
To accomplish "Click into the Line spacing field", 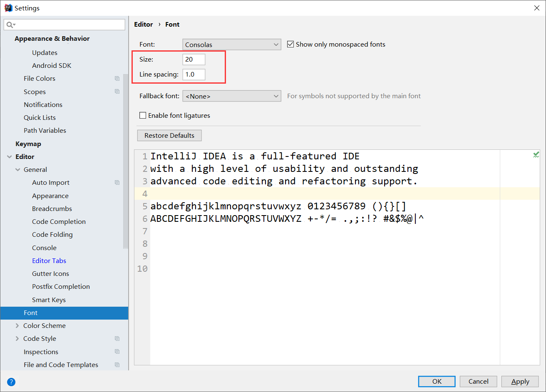I will [194, 74].
